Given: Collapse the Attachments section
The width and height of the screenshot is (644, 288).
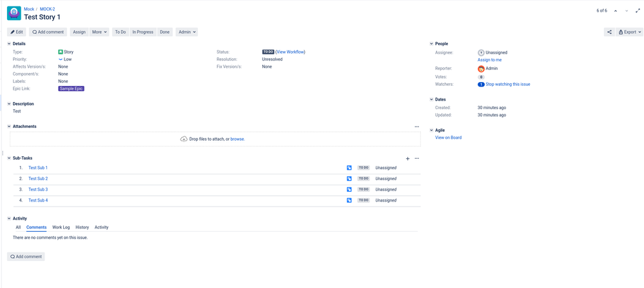Looking at the screenshot, I should (x=9, y=127).
